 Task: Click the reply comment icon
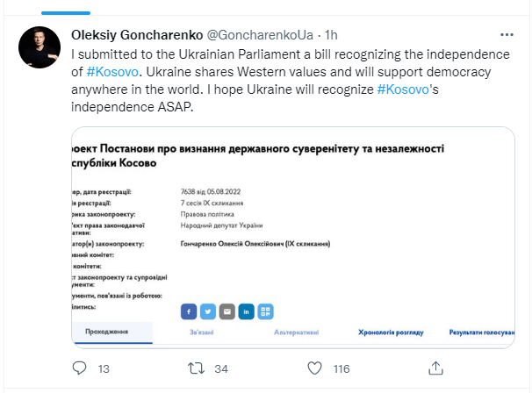79,368
